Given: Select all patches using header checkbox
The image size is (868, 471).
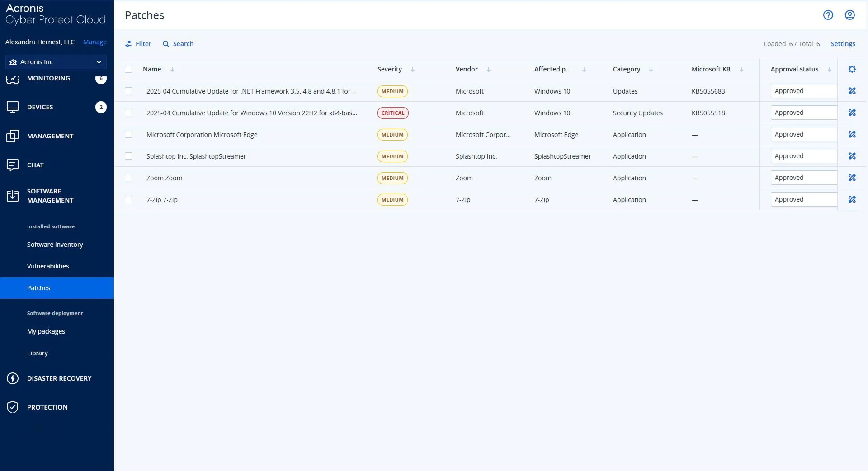Looking at the screenshot, I should pyautogui.click(x=128, y=69).
